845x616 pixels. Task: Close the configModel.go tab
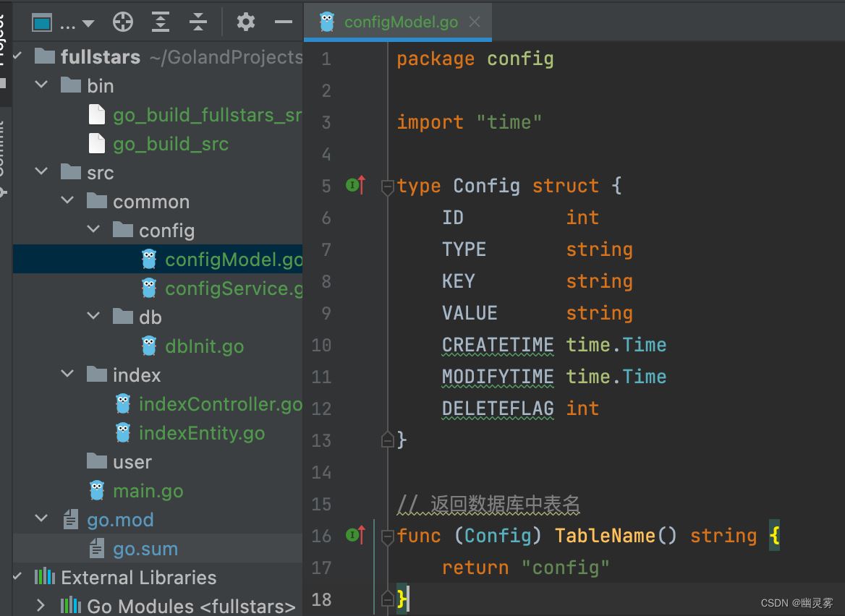click(x=475, y=22)
